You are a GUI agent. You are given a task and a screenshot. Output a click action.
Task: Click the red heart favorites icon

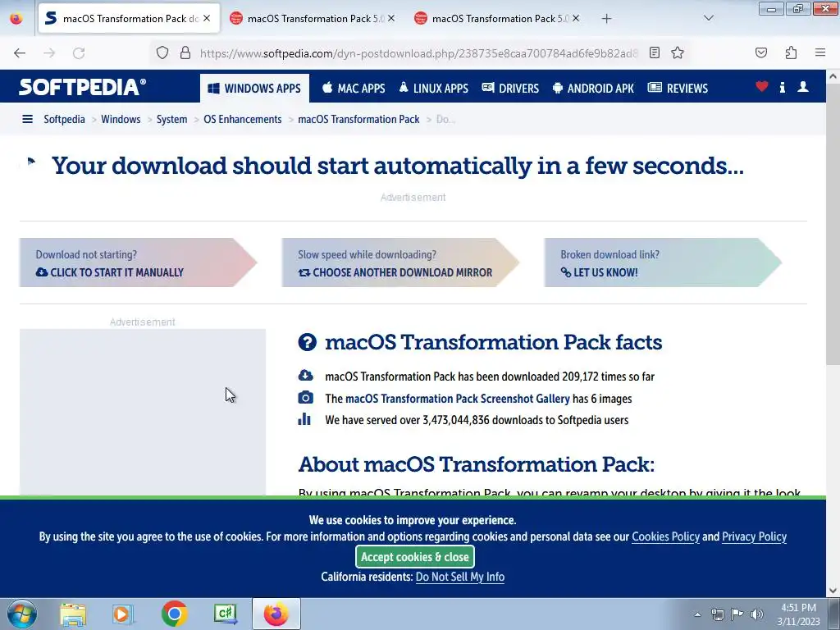tap(762, 86)
